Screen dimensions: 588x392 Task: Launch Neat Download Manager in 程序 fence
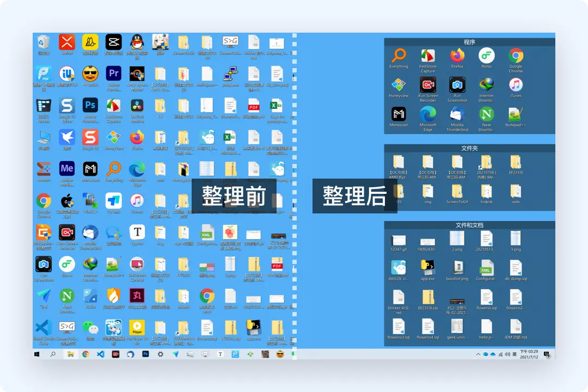(486, 114)
